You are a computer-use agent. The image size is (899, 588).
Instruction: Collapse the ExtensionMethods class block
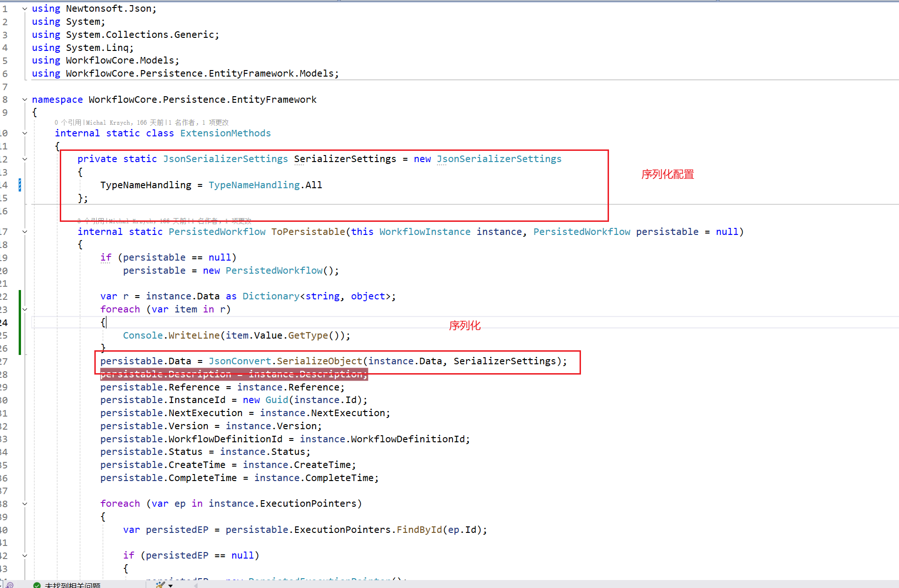25,133
